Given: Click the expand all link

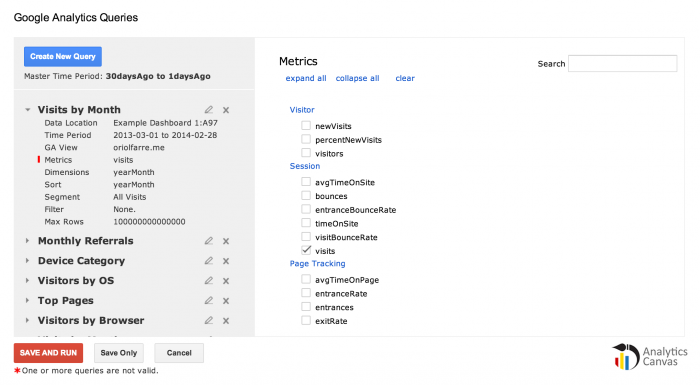Looking at the screenshot, I should pyautogui.click(x=306, y=78).
